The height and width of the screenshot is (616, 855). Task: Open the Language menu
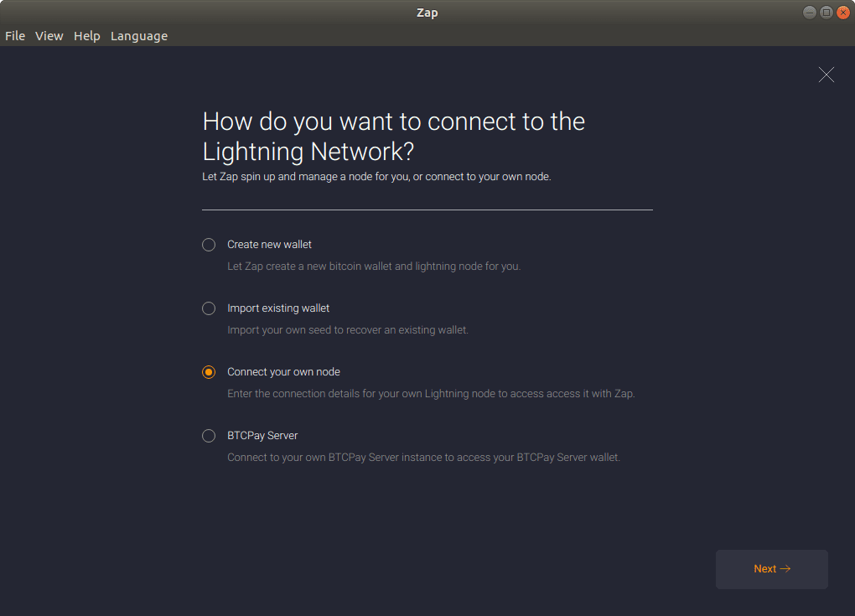(138, 35)
